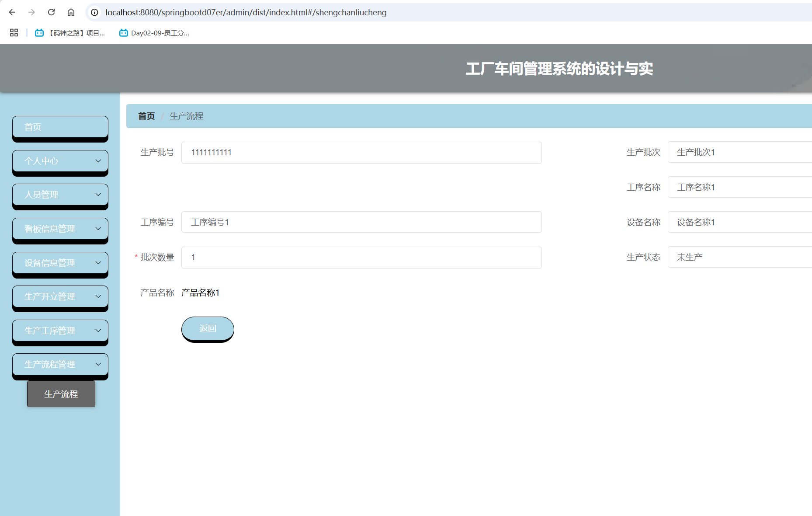Click the 生产状态 label
812x516 pixels.
click(643, 257)
